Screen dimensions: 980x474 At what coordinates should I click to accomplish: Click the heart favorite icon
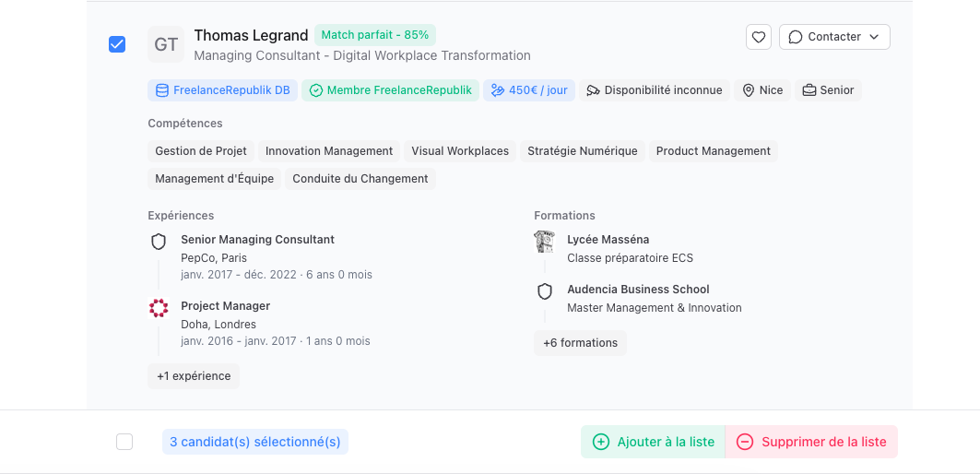coord(758,37)
